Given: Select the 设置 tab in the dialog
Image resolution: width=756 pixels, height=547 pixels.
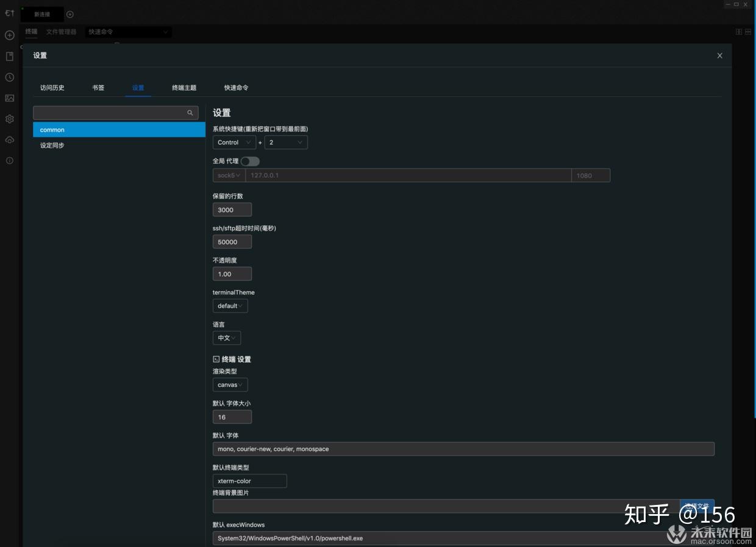Looking at the screenshot, I should click(x=138, y=88).
